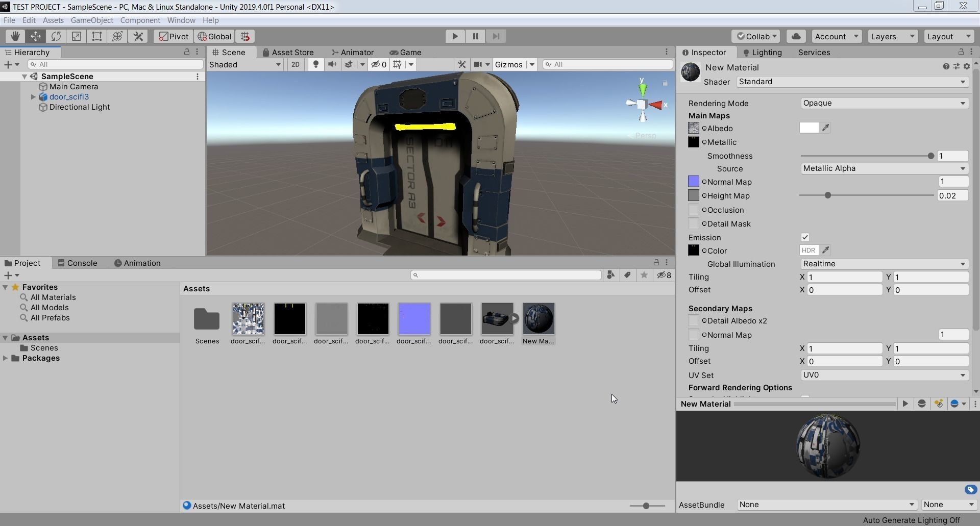980x526 pixels.
Task: Open the UV Set dropdown
Action: (884, 375)
